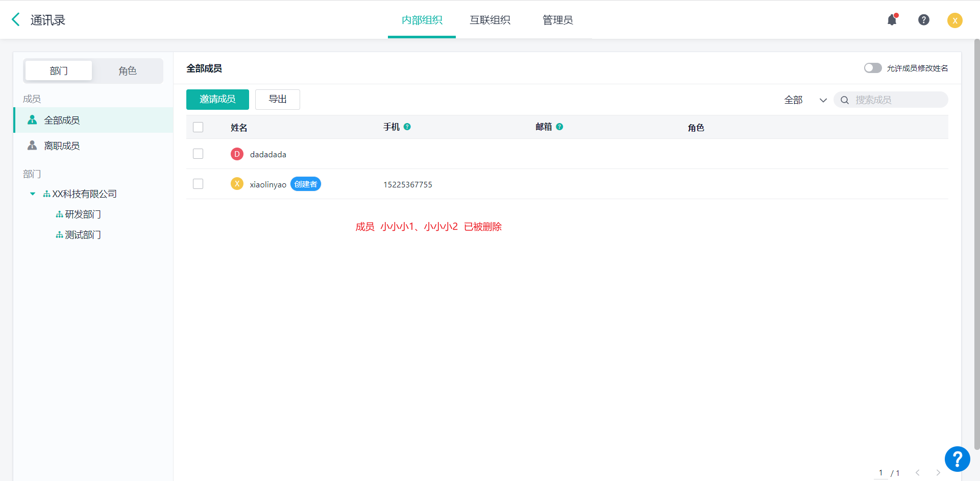
Task: Click the 搜索成员 search field
Action: (898, 100)
